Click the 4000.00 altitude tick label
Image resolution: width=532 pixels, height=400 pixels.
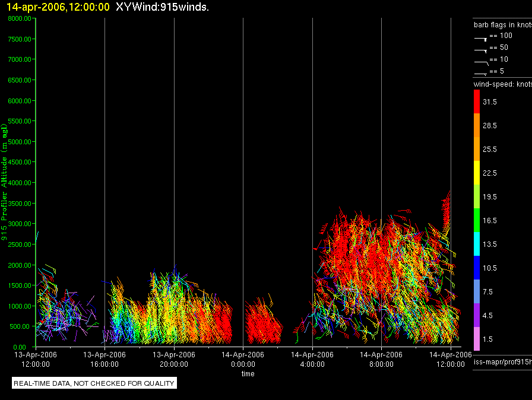point(20,183)
